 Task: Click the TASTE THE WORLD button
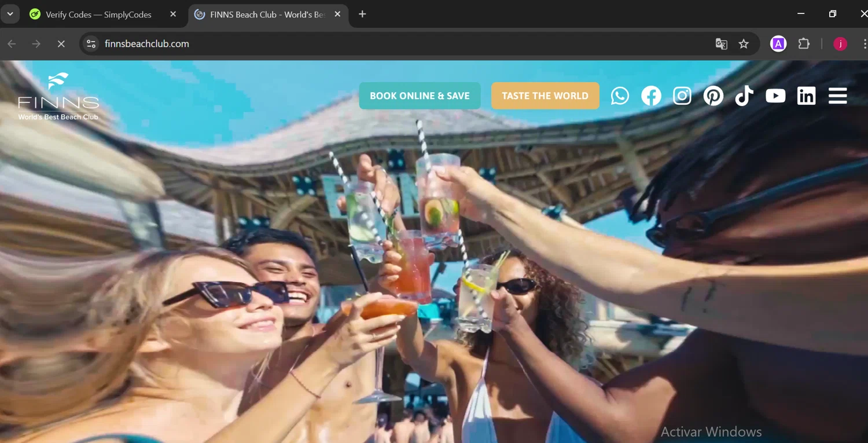545,96
